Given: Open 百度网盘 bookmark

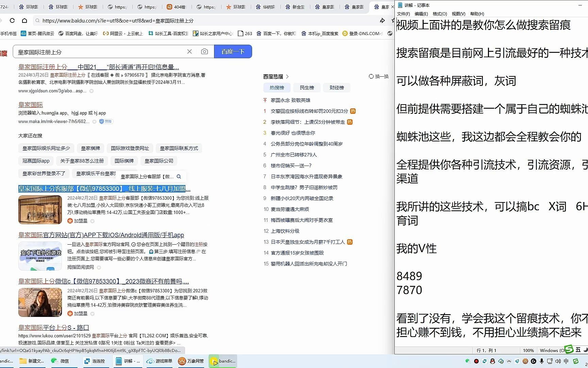Looking at the screenshot, I should pyautogui.click(x=78, y=33).
